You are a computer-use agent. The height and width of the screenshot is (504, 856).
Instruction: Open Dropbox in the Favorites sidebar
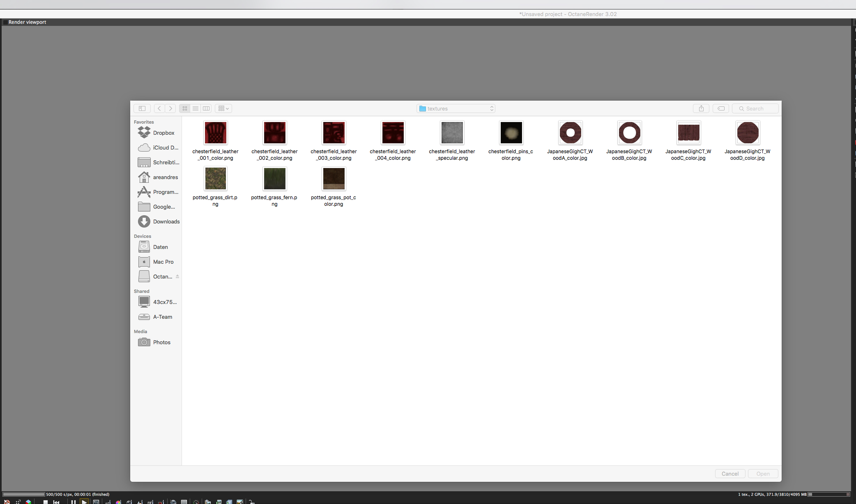(x=163, y=133)
